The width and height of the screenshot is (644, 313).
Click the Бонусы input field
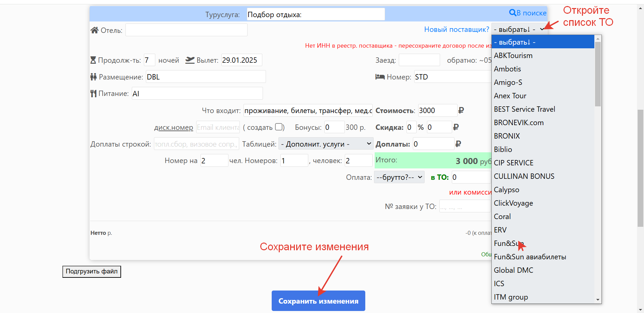(x=334, y=127)
